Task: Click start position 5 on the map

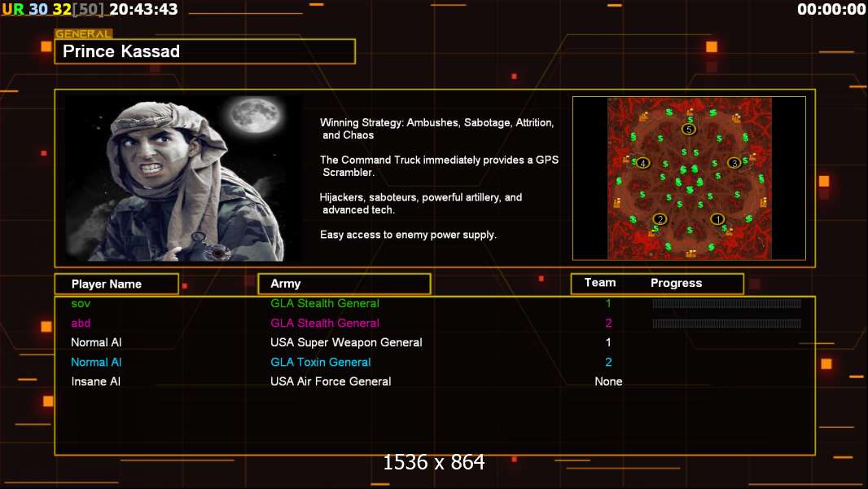Action: click(689, 130)
